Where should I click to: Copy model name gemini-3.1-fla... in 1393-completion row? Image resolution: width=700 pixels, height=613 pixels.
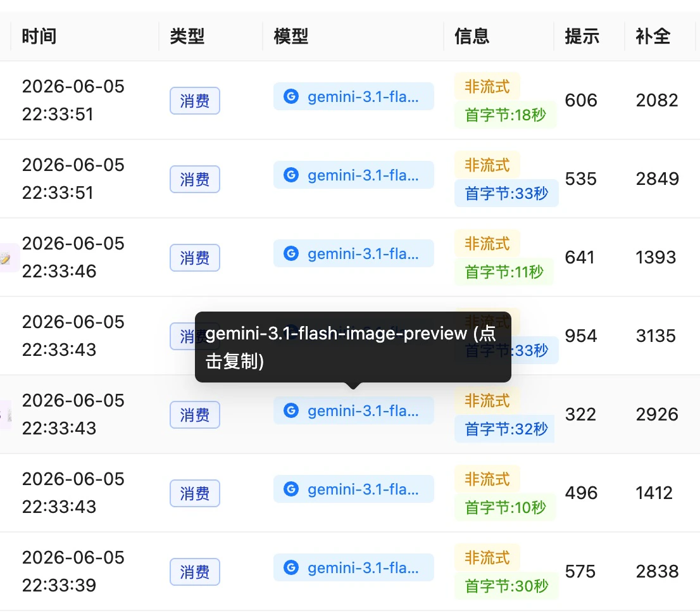click(x=354, y=253)
